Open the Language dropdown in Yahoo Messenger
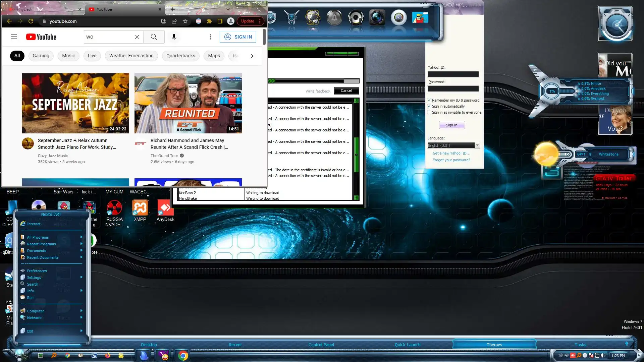The height and width of the screenshot is (362, 644). pos(477,145)
